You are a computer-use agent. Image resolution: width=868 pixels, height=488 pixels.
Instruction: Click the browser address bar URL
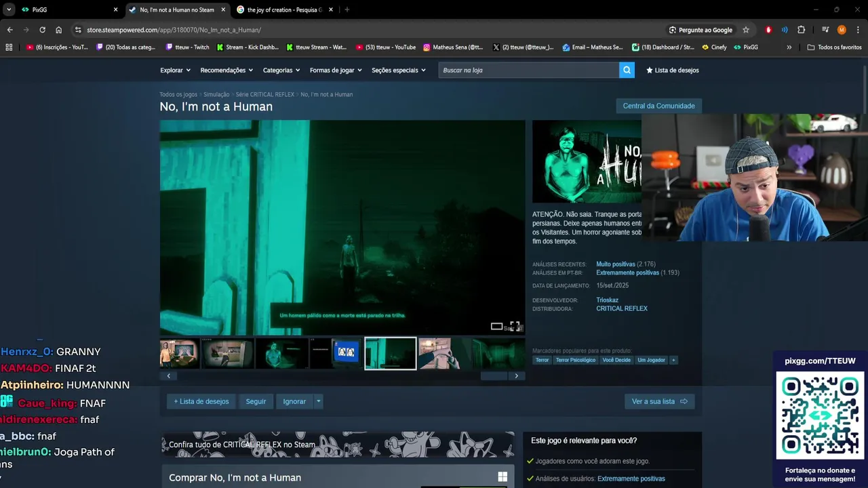[x=174, y=30]
